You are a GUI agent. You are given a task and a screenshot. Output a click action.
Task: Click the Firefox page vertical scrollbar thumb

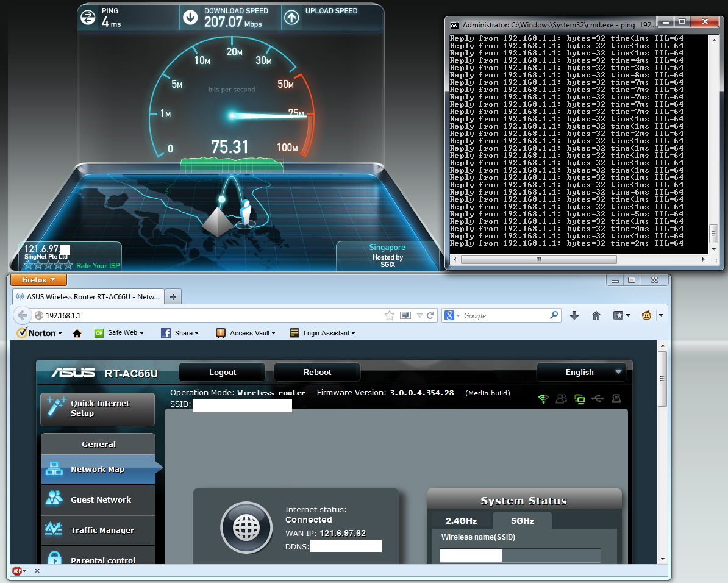(663, 379)
